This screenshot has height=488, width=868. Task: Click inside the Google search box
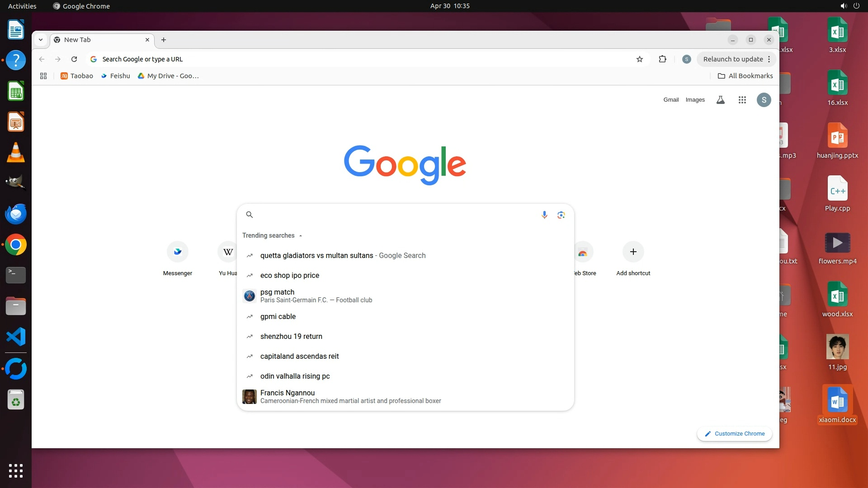[x=393, y=215]
